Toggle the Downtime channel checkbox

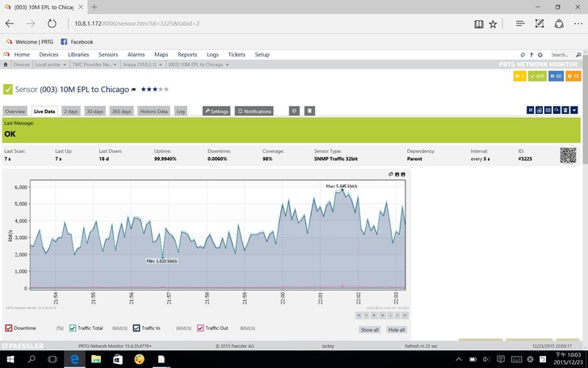9,328
